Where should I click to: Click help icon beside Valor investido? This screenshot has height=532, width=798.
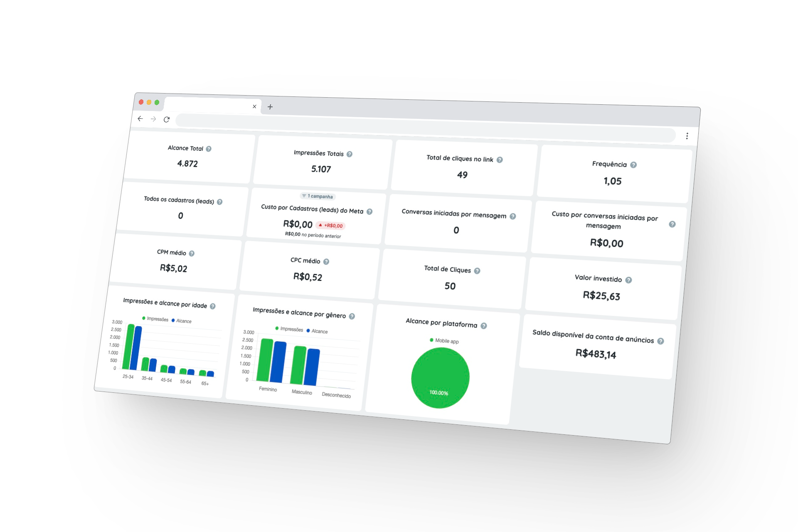[628, 280]
